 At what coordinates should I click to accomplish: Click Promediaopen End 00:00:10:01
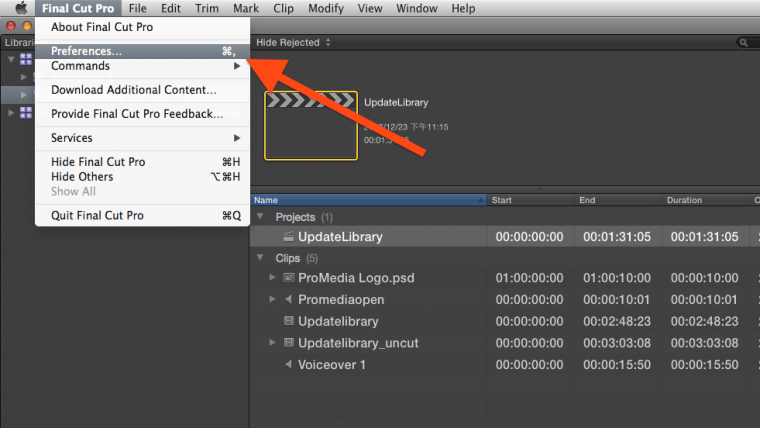click(617, 300)
